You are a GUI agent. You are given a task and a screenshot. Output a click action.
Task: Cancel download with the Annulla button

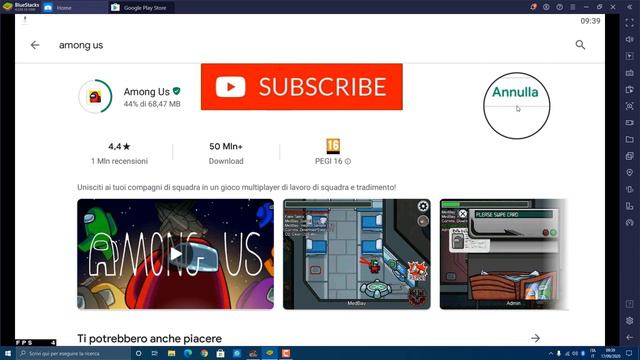pos(515,92)
